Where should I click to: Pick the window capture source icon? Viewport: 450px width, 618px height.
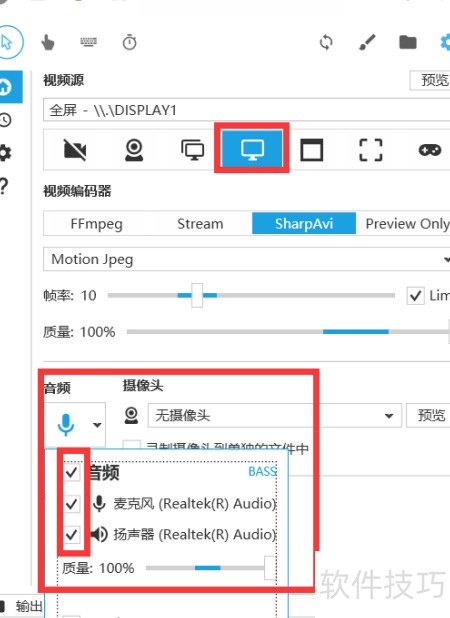click(312, 150)
